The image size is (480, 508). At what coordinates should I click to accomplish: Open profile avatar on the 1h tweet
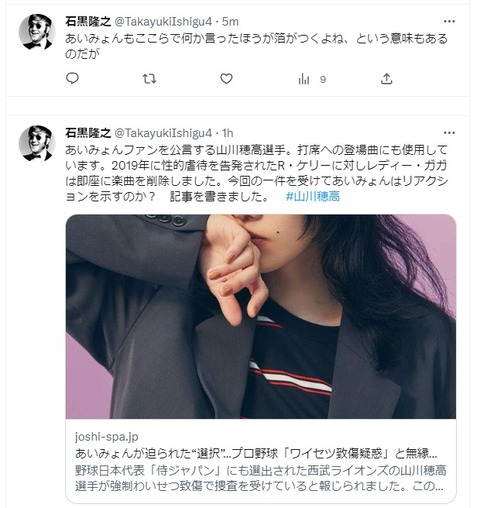pos(37,143)
